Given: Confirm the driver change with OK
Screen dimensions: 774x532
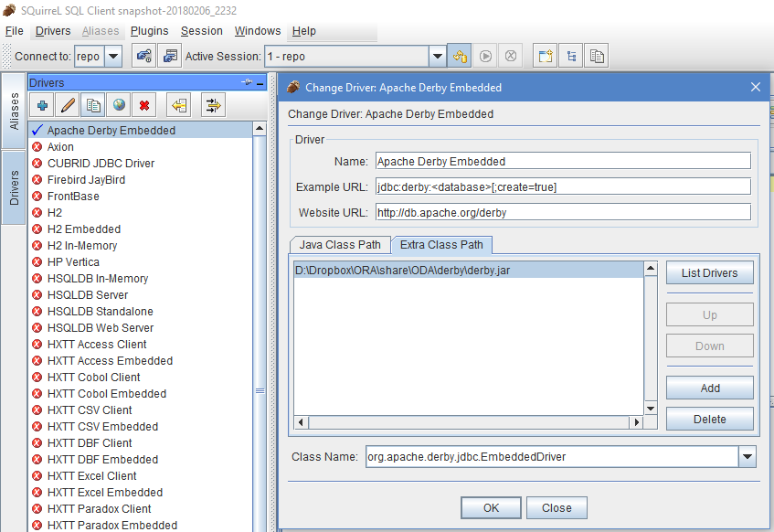Looking at the screenshot, I should pyautogui.click(x=491, y=508).
